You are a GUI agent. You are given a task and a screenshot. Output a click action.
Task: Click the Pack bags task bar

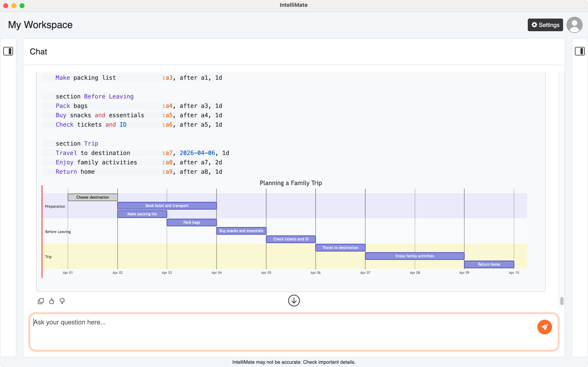coord(192,222)
